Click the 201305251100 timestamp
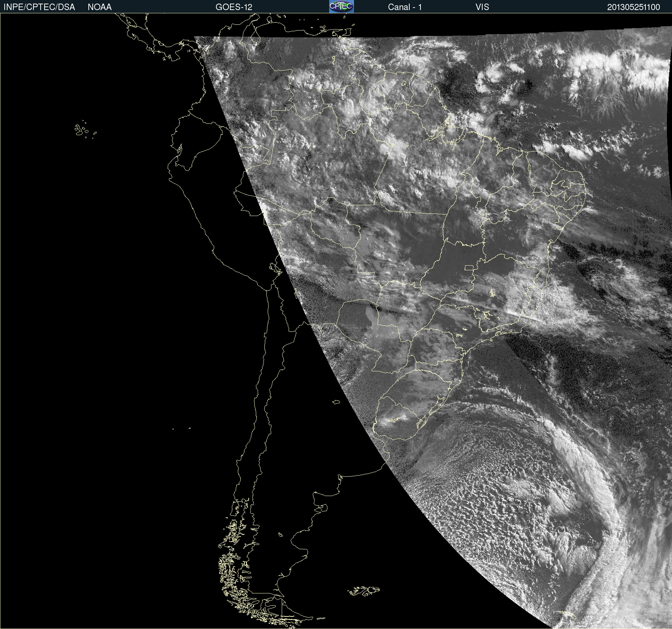672x629 pixels. point(634,7)
